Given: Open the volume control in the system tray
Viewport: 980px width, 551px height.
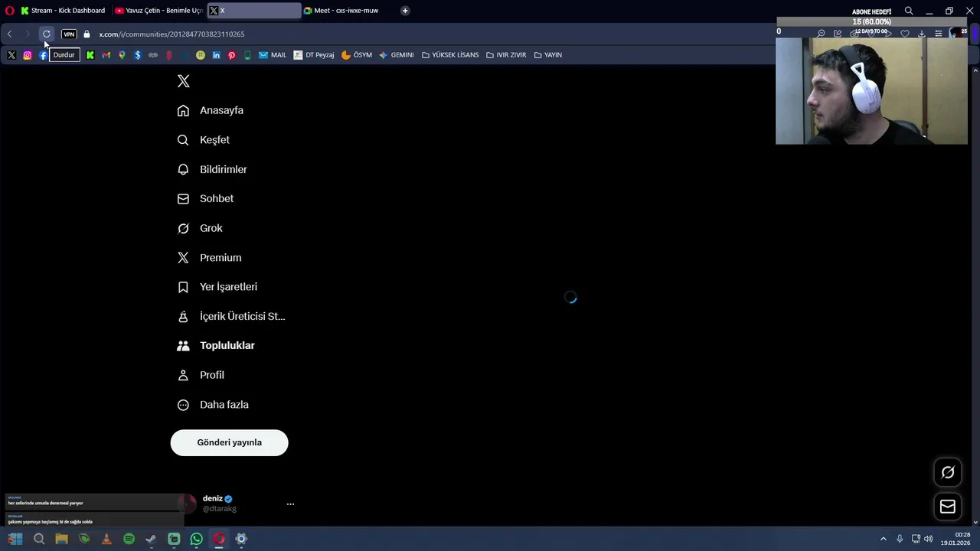Looking at the screenshot, I should pyautogui.click(x=929, y=540).
